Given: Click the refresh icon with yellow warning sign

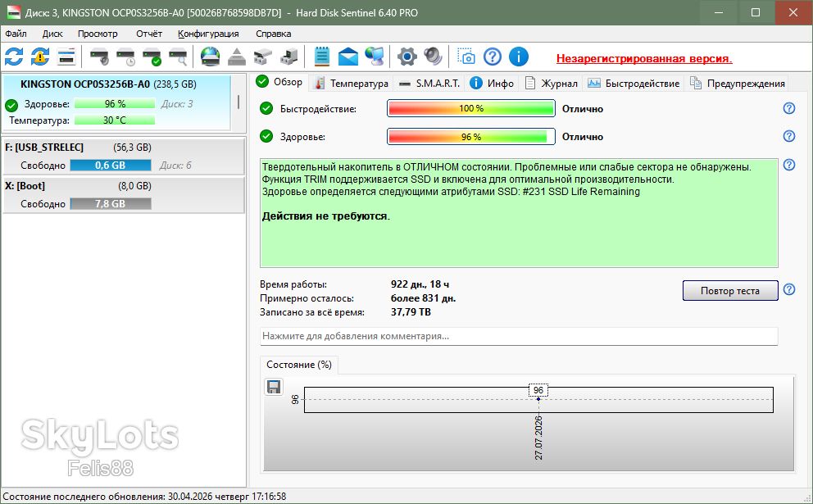Looking at the screenshot, I should [40, 56].
